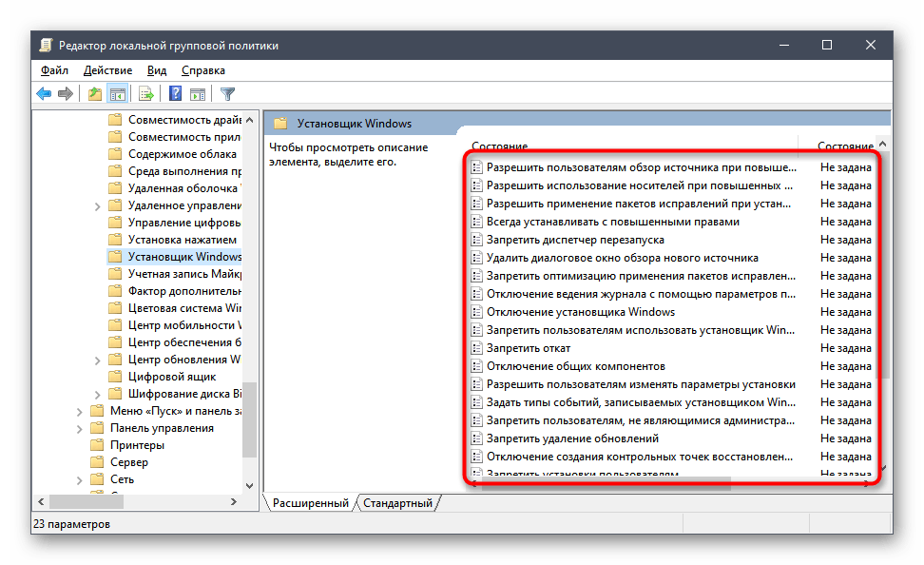Select the Принтеры folder in tree
Viewport: 924px width, 565px height.
137,445
